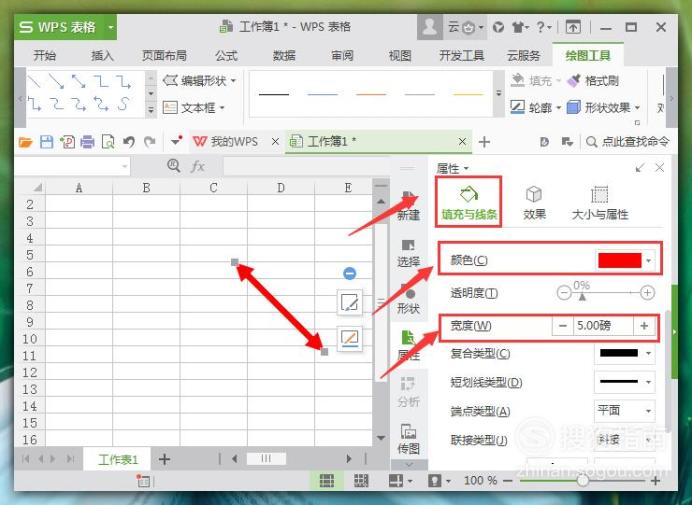Select the 工作表1 sheet tab

(x=118, y=460)
